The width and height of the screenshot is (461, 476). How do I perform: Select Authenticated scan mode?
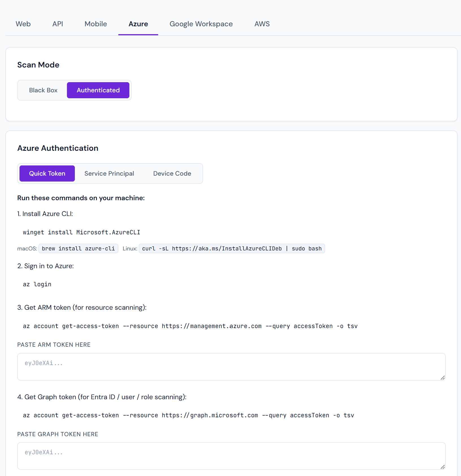coord(98,90)
